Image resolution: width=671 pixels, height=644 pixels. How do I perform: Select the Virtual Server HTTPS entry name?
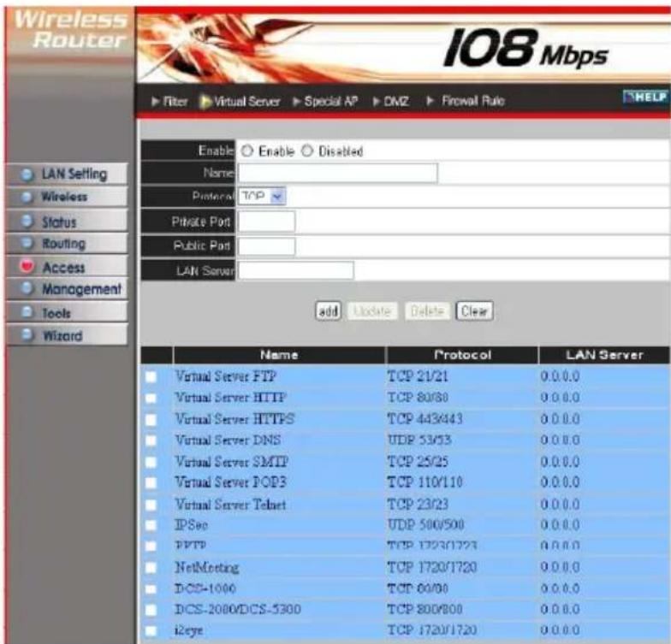point(235,419)
